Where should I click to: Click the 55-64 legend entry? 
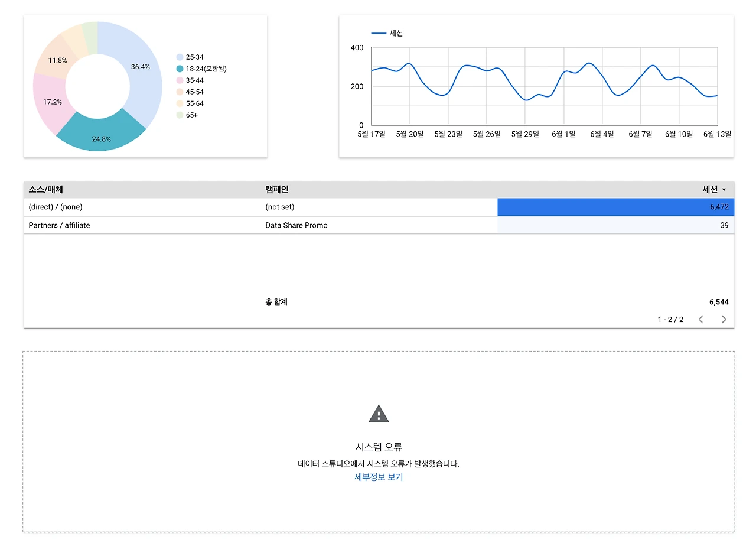click(190, 103)
